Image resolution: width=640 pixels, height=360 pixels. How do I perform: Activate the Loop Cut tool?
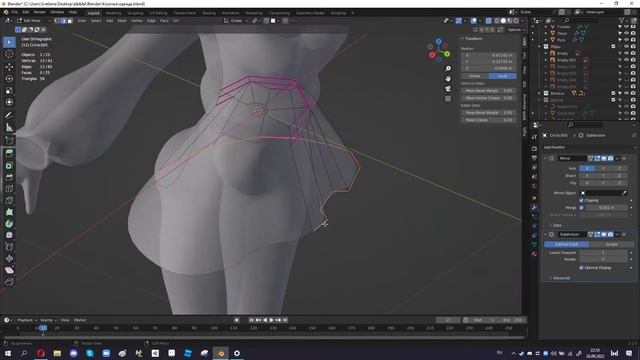click(9, 189)
